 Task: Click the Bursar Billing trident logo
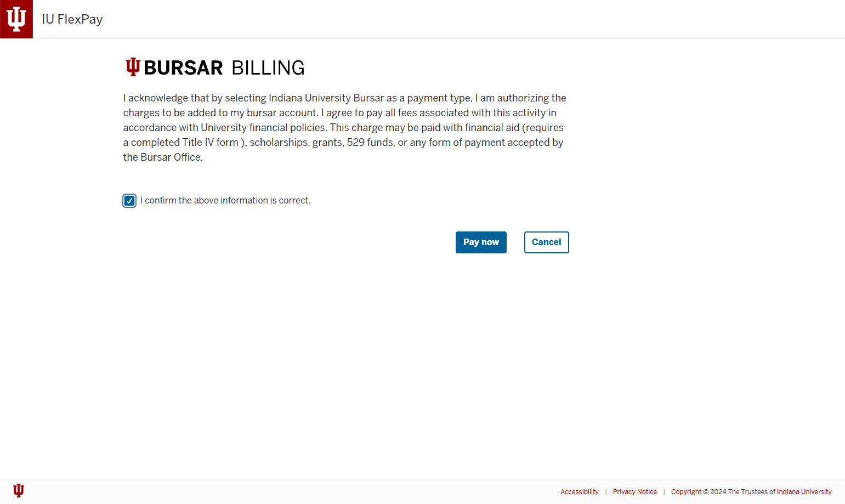(x=133, y=67)
